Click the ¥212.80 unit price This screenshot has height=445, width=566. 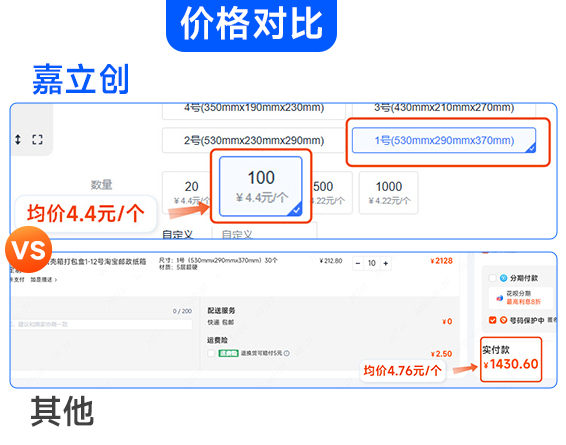point(331,261)
